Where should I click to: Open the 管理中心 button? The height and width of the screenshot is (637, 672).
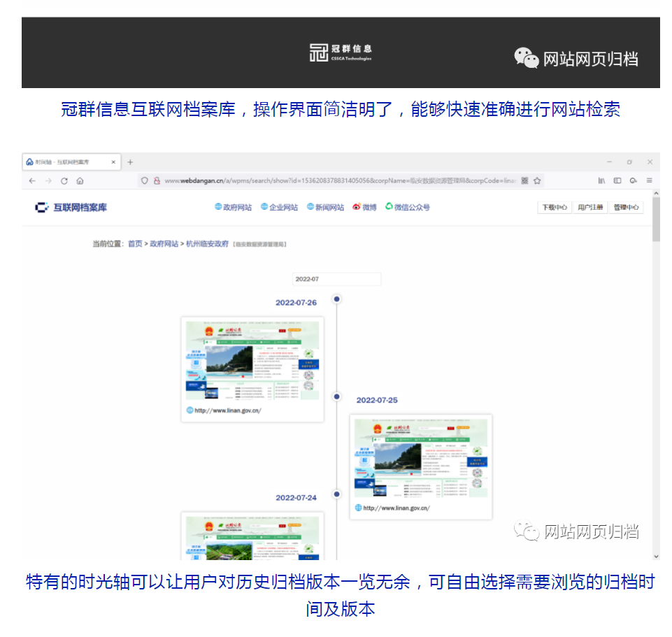pos(627,208)
